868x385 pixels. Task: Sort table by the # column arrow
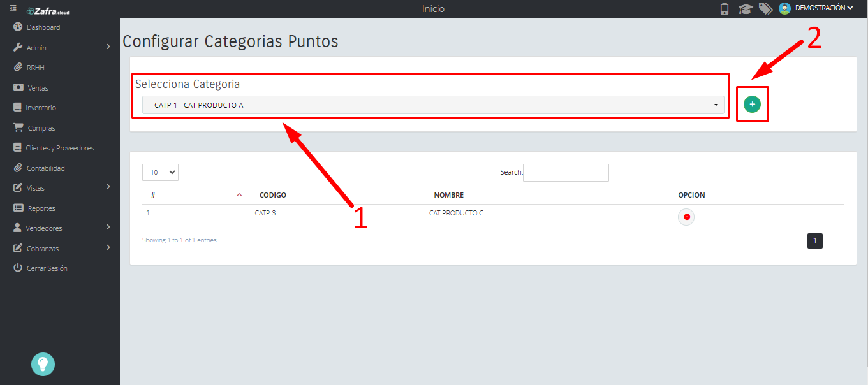(240, 194)
